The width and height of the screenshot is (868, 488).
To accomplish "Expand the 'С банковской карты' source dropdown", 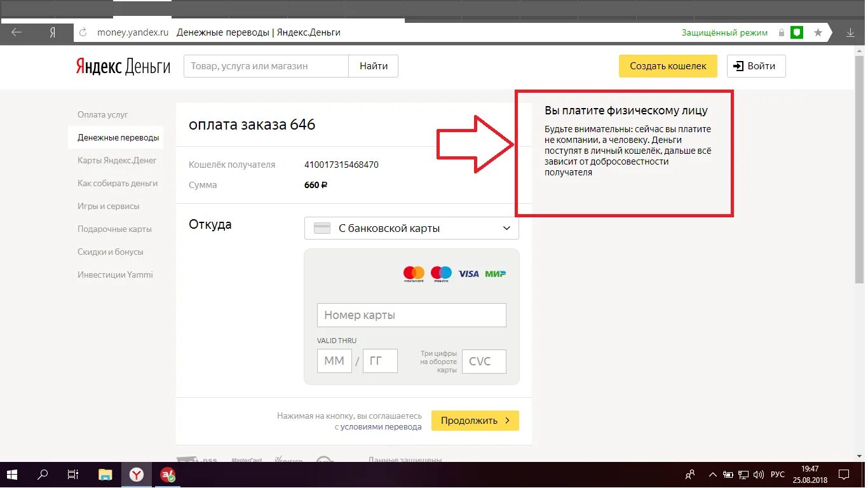I will click(x=412, y=228).
